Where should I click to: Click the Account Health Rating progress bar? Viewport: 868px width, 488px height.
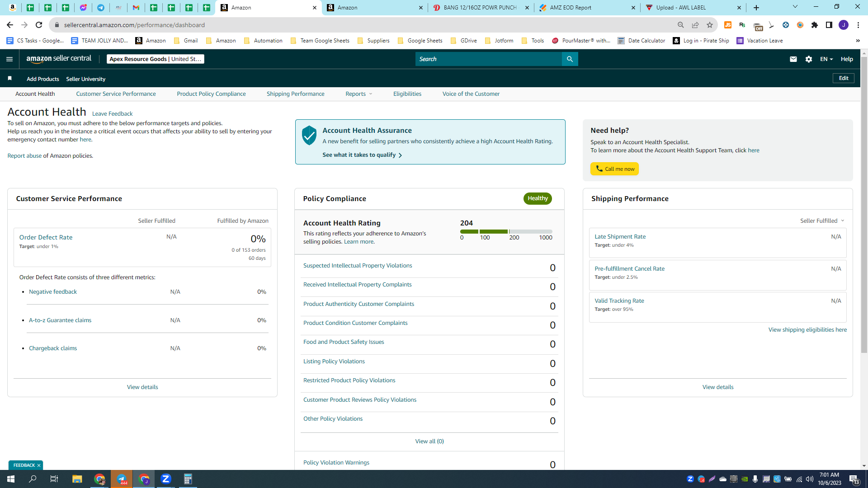click(x=506, y=232)
